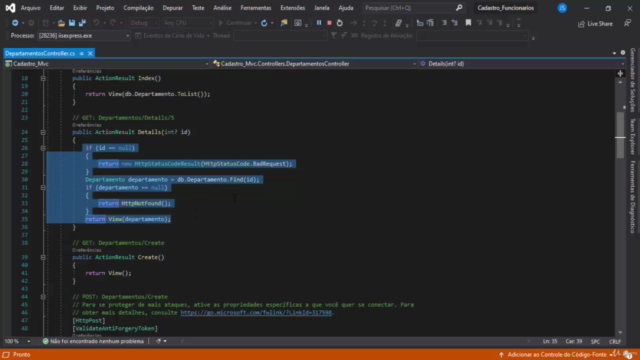
Task: Click the browser refresh icon in toolbar
Action: [264, 23]
